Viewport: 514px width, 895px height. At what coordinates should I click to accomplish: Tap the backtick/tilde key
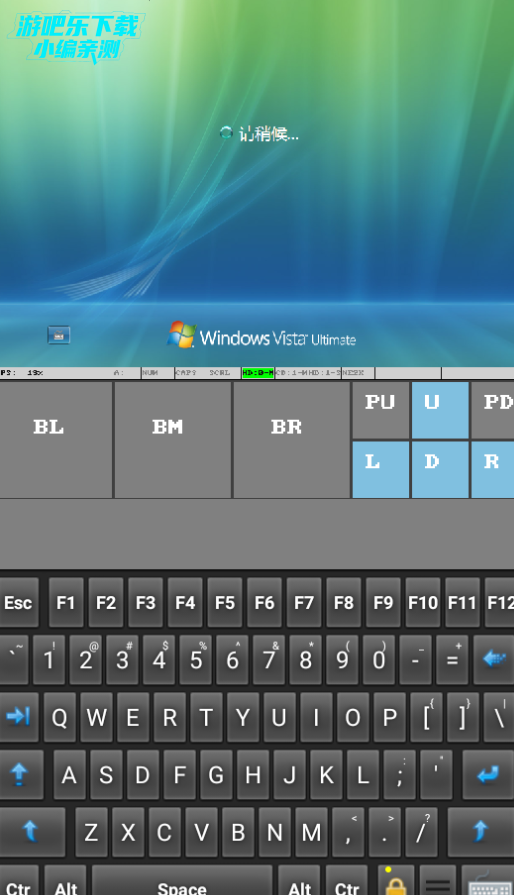point(14,660)
